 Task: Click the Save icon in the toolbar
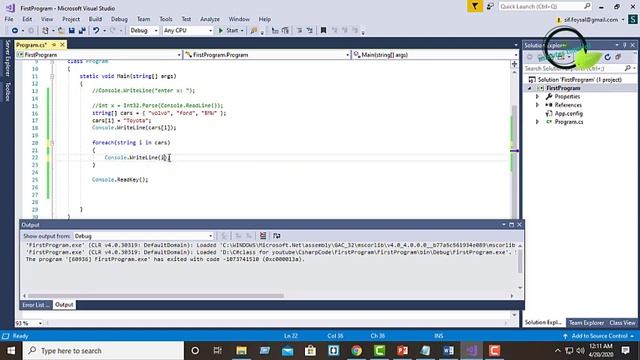[72, 31]
